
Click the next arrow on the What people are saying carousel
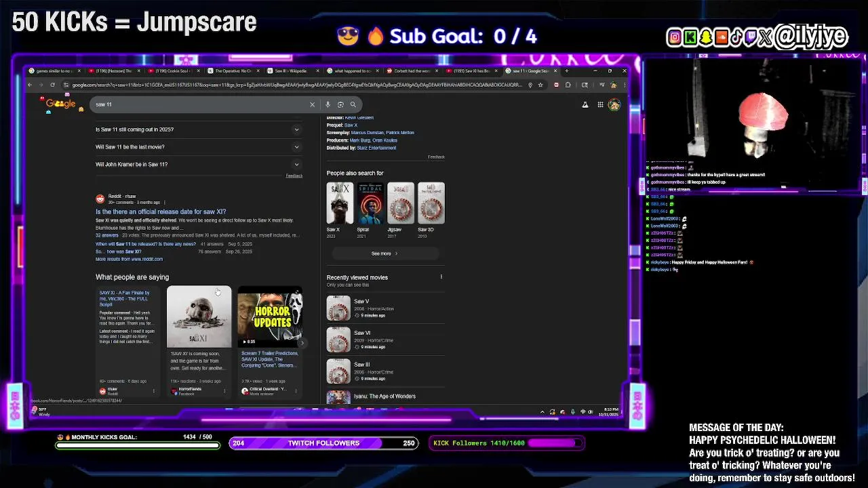click(302, 343)
